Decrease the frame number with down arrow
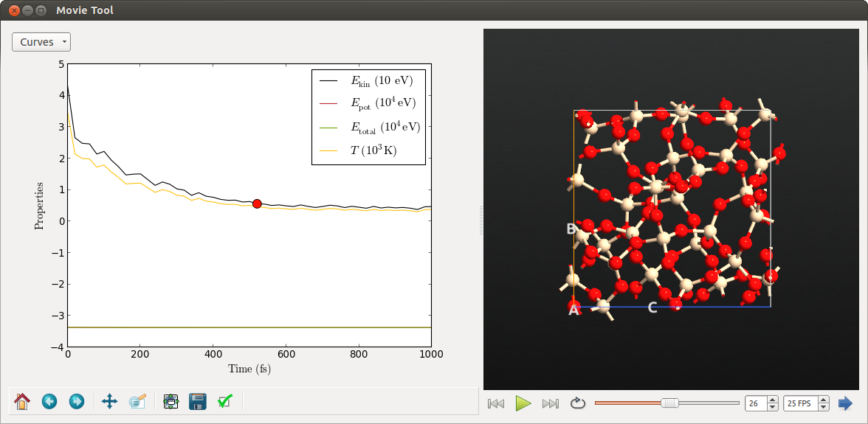Screen dimensions: 868x424 pos(774,407)
